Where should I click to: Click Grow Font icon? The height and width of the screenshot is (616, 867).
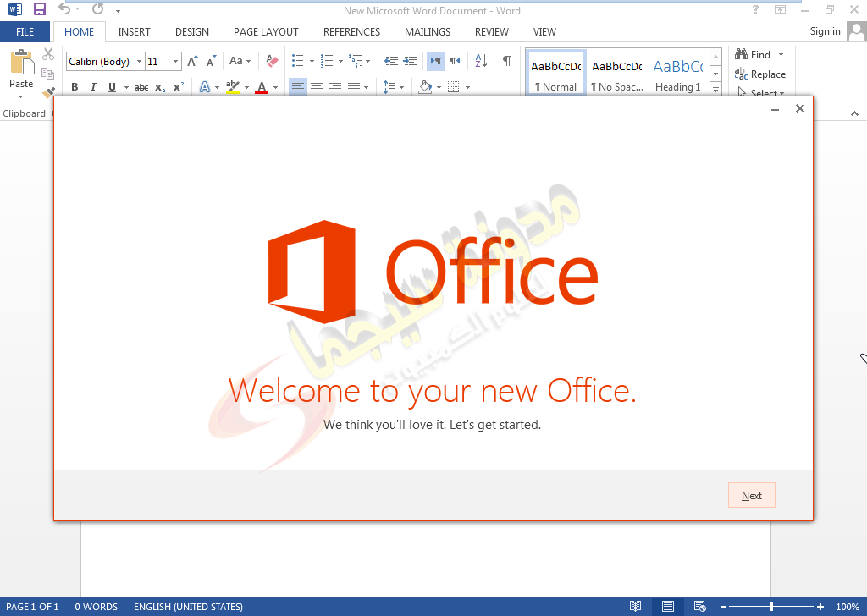point(192,61)
